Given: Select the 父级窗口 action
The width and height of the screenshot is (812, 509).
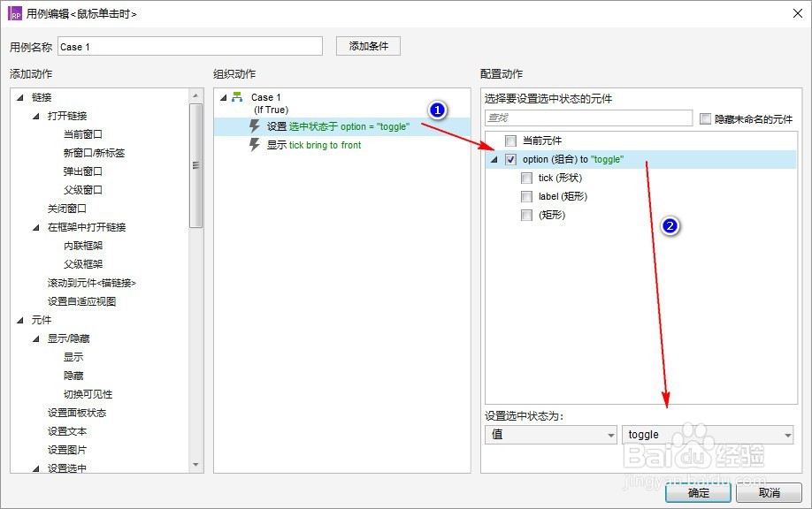Looking at the screenshot, I should (x=83, y=190).
